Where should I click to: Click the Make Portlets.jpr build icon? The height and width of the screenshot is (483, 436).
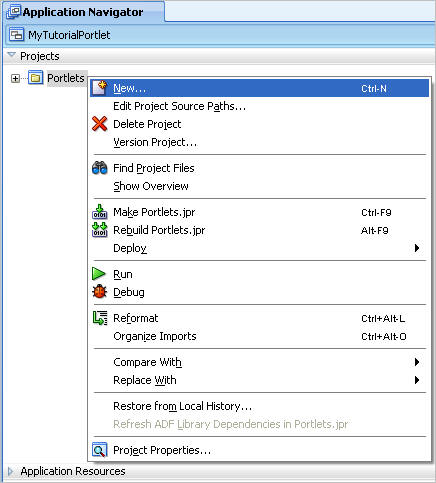point(99,212)
